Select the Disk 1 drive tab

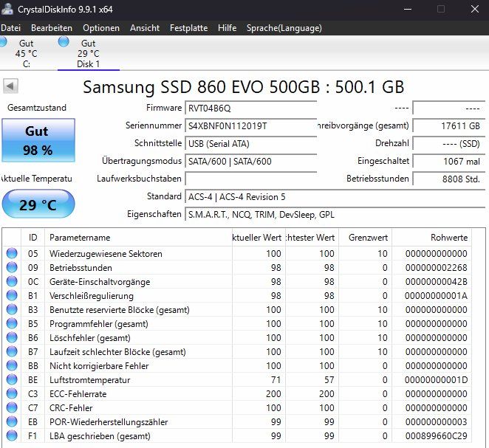(89, 53)
